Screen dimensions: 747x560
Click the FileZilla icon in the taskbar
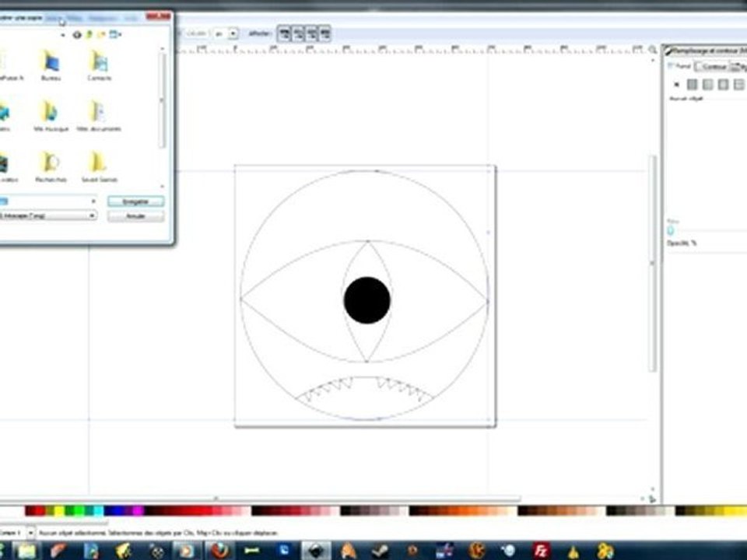click(x=542, y=551)
